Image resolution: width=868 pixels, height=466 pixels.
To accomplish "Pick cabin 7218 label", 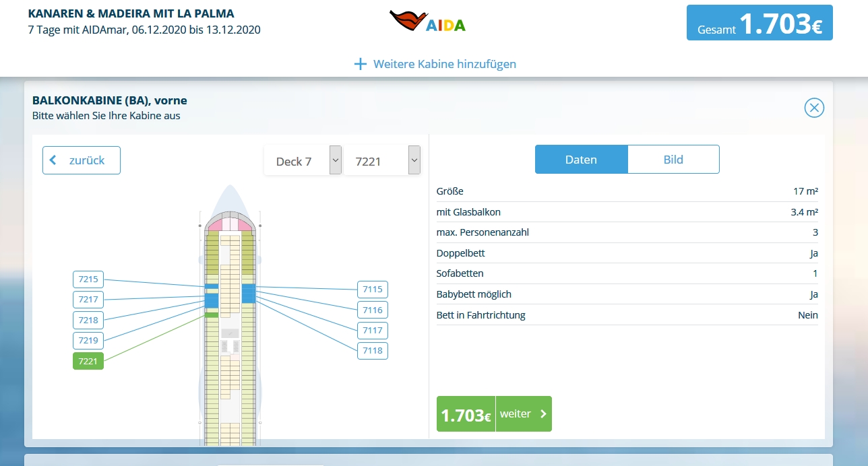I will (x=88, y=320).
